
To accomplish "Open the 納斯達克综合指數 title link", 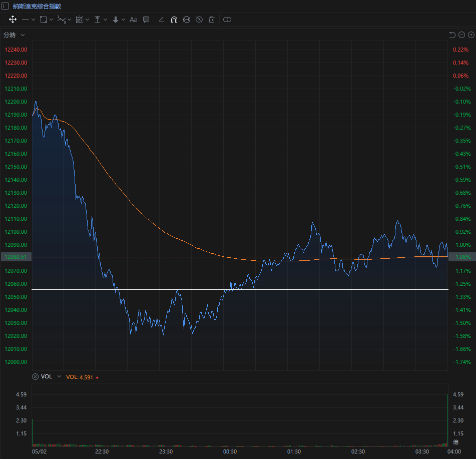I will [37, 6].
